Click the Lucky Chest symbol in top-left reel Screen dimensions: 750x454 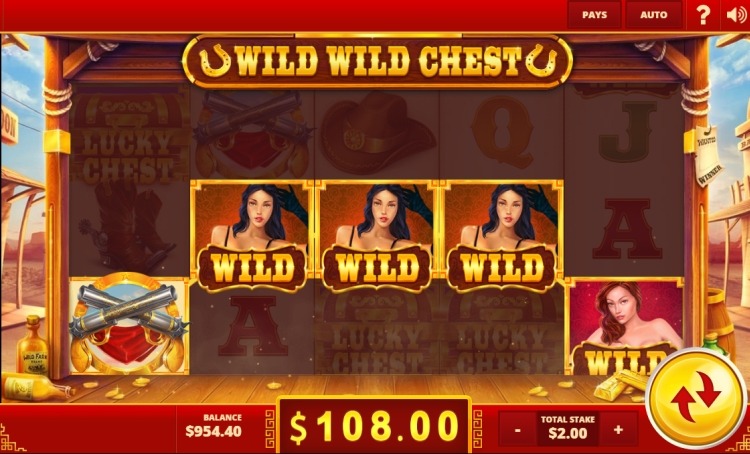(129, 137)
